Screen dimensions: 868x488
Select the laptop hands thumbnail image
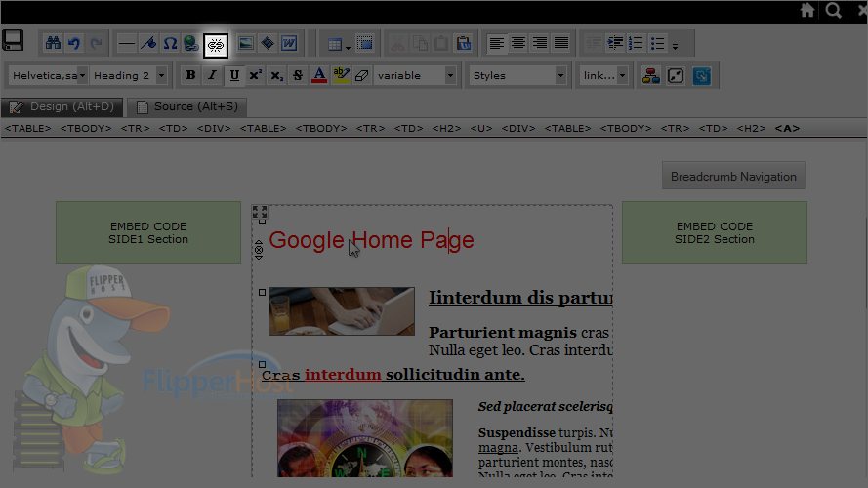point(342,311)
